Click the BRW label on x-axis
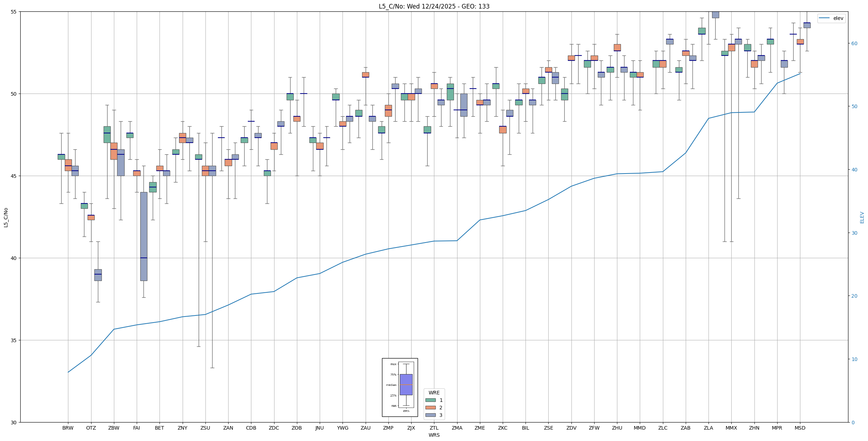 pyautogui.click(x=68, y=428)
